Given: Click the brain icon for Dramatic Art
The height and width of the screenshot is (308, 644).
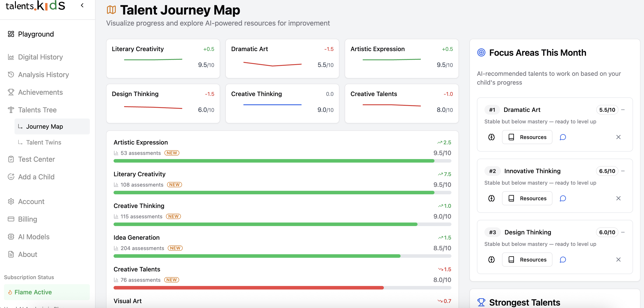Looking at the screenshot, I should pos(491,137).
